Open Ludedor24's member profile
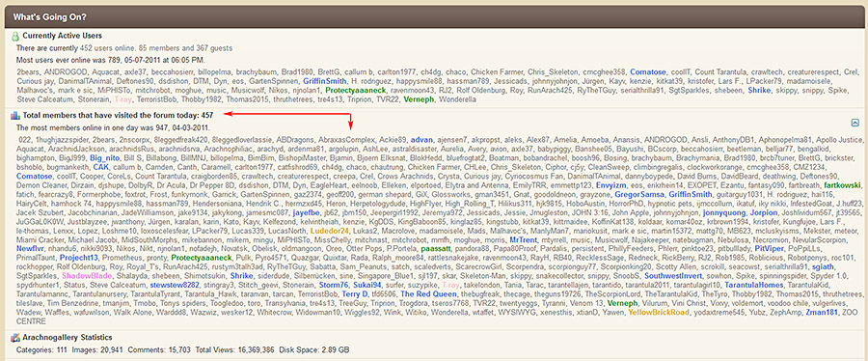The width and height of the screenshot is (868, 361). coord(330,231)
